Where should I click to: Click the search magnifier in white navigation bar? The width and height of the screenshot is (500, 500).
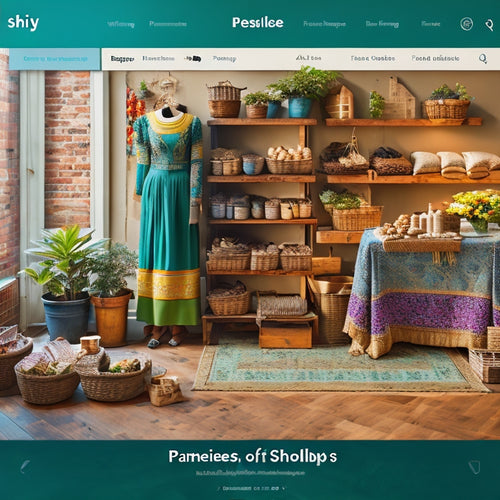[483, 59]
